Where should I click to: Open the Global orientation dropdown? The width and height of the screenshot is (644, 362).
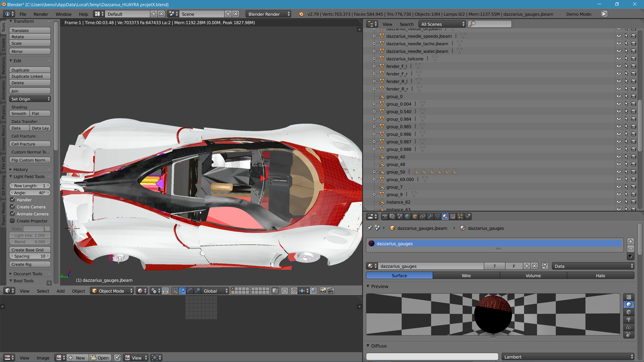pyautogui.click(x=215, y=291)
